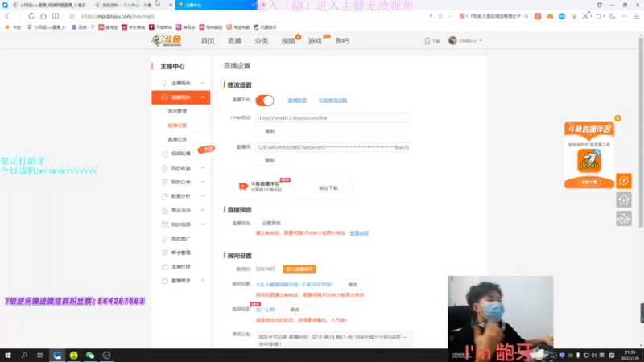Open the reading view book icon
This screenshot has width=644, height=362.
click(x=56, y=16)
